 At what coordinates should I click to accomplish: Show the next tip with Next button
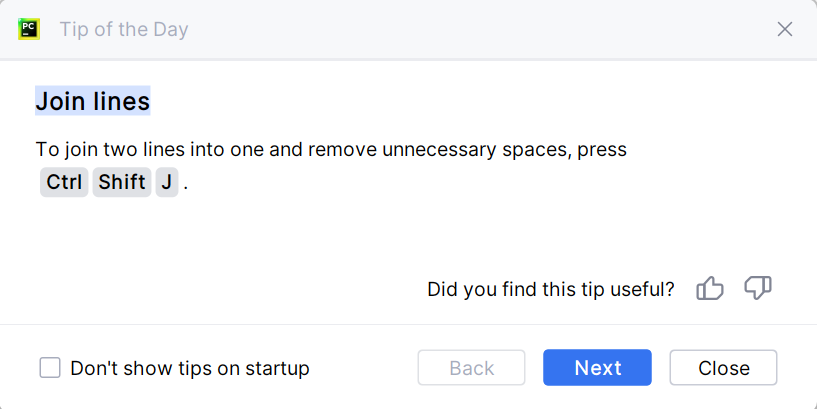pos(597,368)
